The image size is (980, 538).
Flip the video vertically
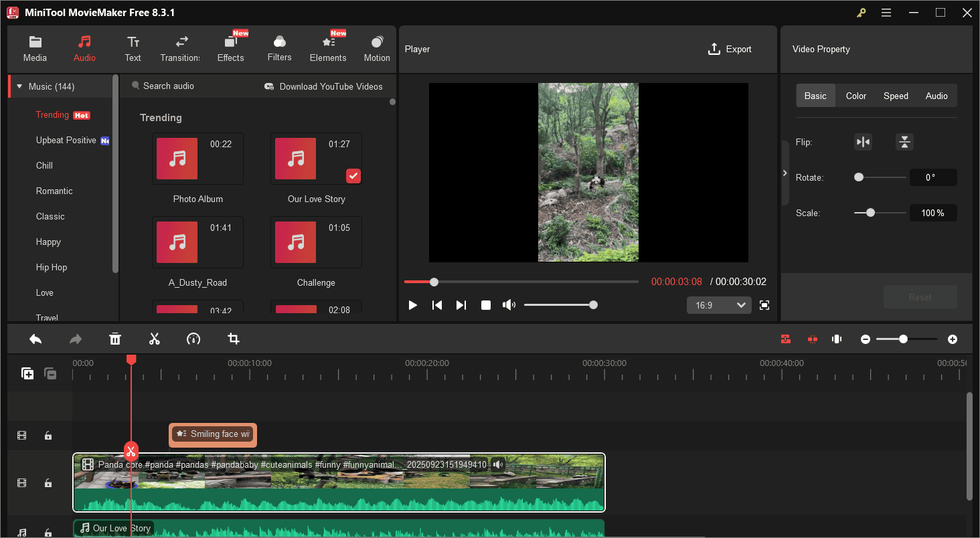[904, 142]
